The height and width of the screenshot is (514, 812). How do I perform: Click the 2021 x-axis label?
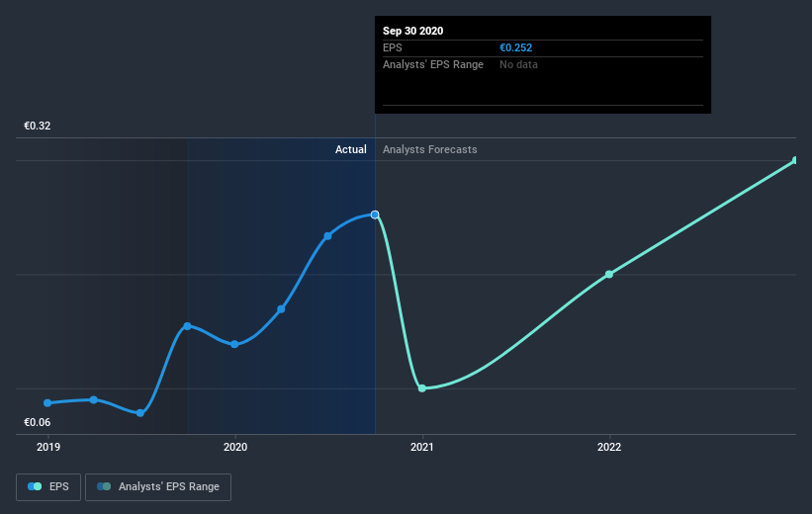[422, 447]
